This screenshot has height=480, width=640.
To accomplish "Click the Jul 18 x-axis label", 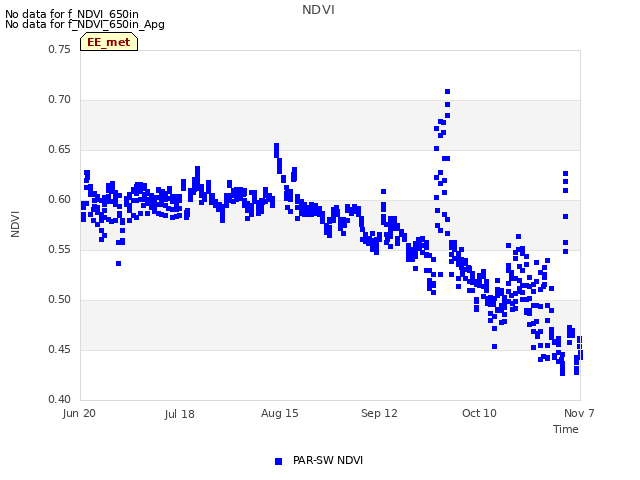I will pyautogui.click(x=180, y=414).
